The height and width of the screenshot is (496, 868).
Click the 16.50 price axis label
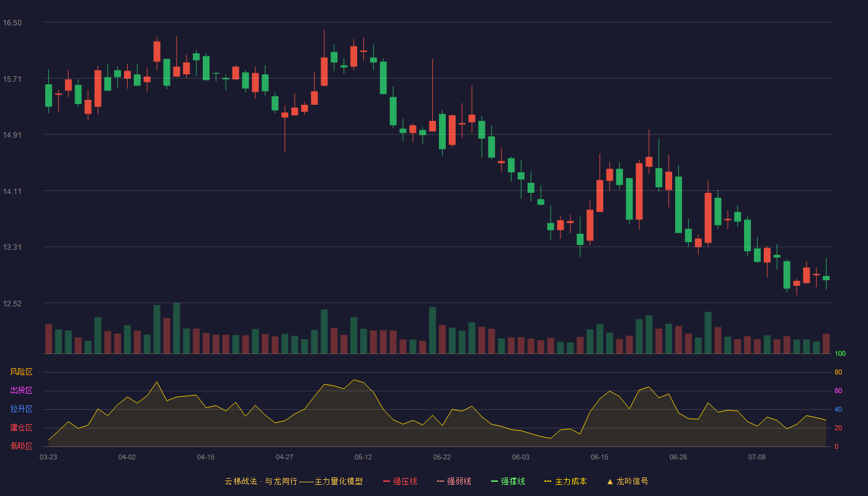coord(12,23)
